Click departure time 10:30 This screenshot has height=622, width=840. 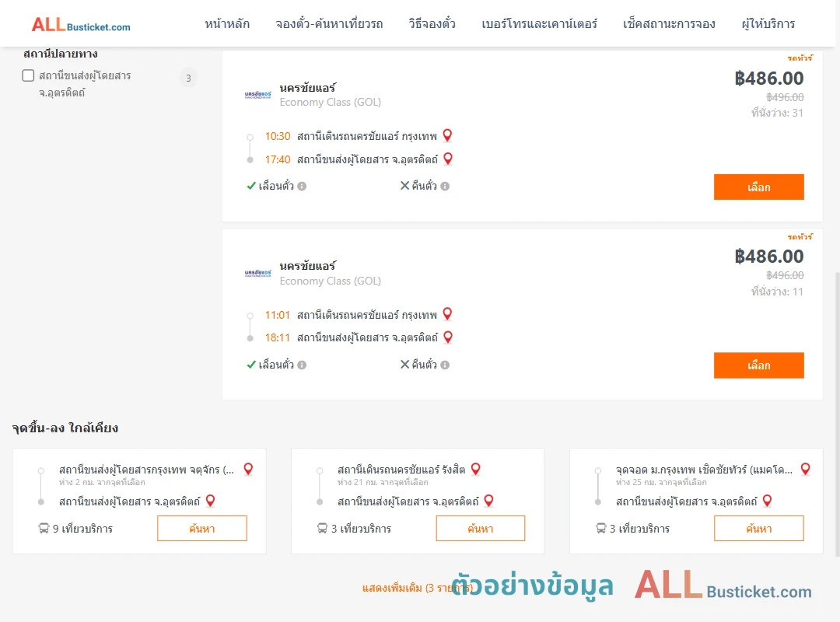278,136
